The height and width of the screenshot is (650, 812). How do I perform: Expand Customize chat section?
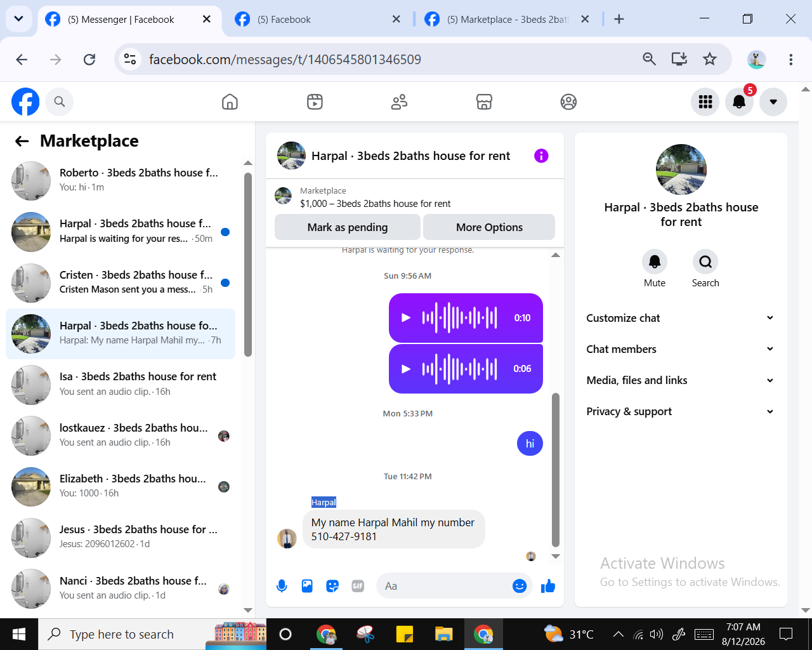click(681, 318)
